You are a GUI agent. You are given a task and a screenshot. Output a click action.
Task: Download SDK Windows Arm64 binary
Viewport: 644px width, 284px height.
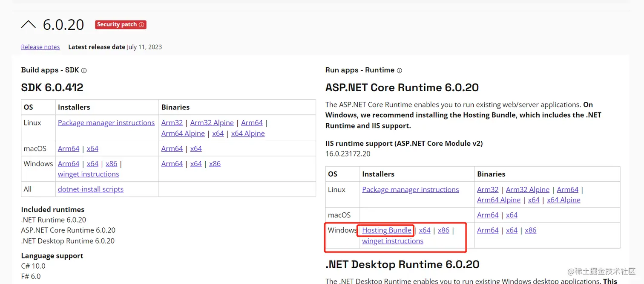point(172,164)
